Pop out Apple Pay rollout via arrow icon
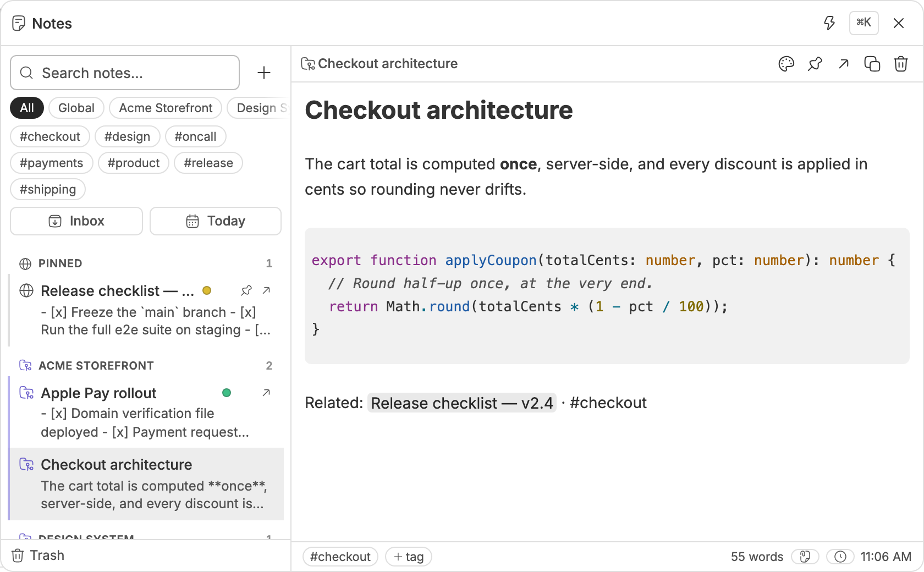The width and height of the screenshot is (924, 572). pyautogui.click(x=266, y=393)
